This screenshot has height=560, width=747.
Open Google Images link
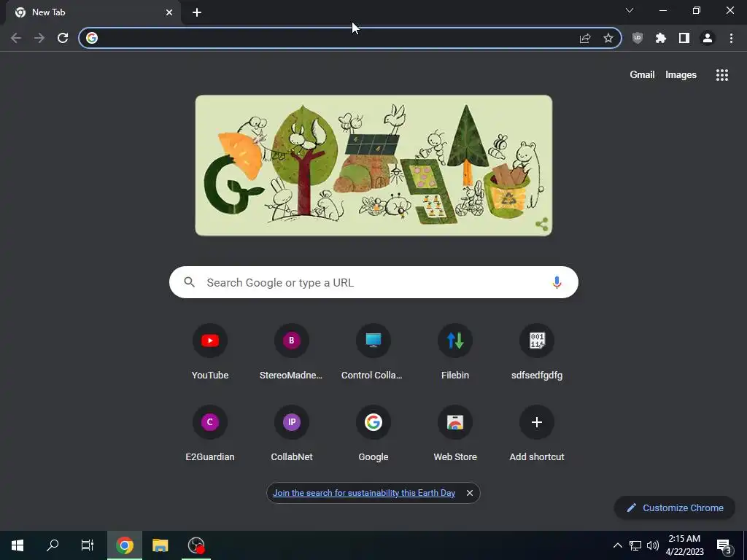point(681,75)
